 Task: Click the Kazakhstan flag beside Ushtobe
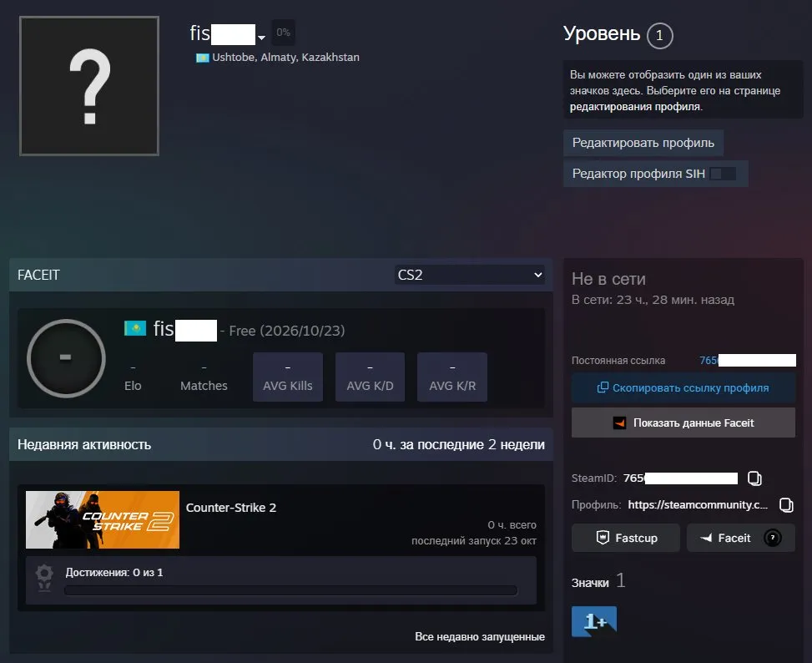[203, 58]
